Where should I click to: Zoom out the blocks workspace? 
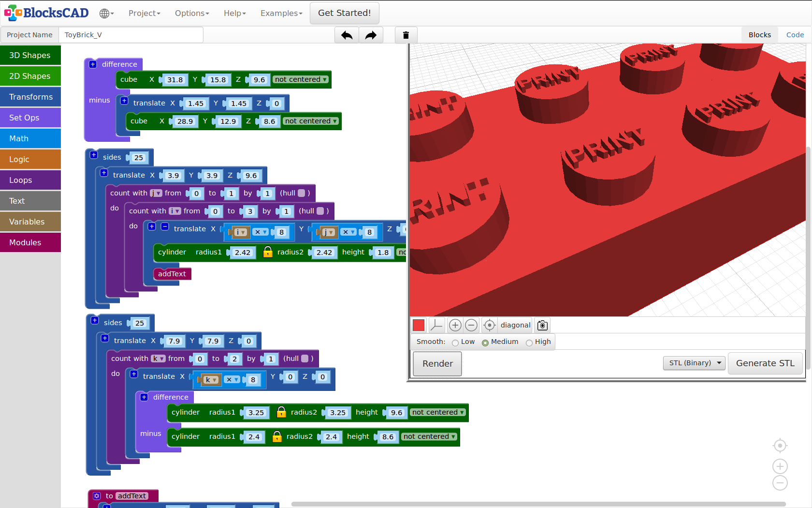[780, 483]
